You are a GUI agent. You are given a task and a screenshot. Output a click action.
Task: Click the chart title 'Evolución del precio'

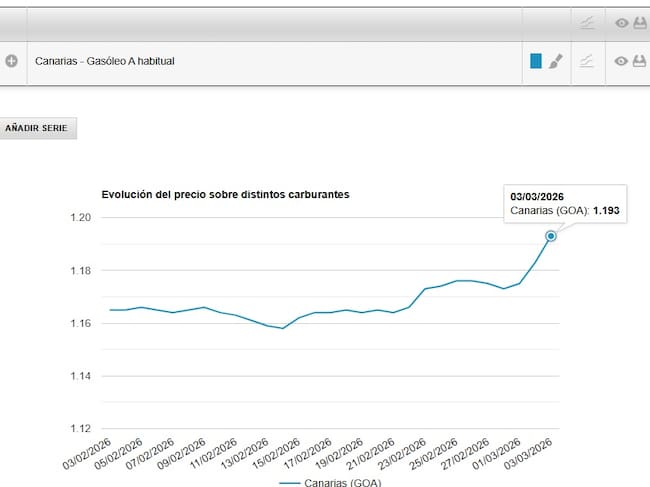(225, 194)
